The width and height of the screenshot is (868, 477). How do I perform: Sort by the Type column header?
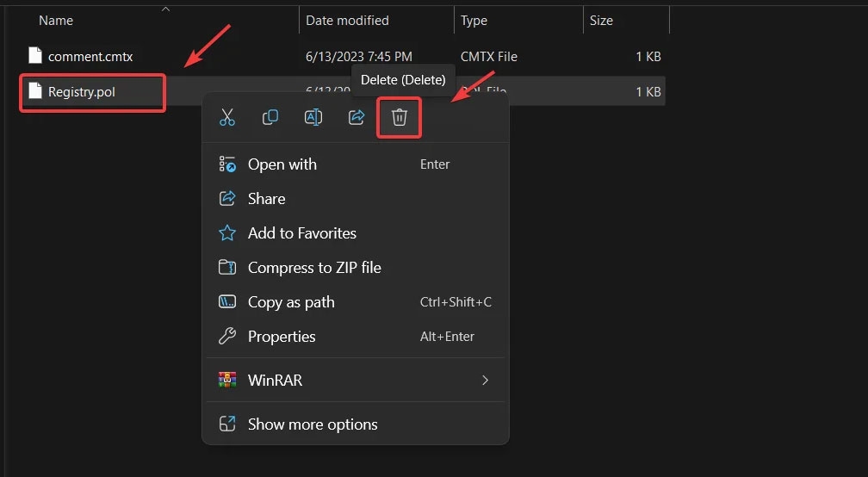point(474,21)
